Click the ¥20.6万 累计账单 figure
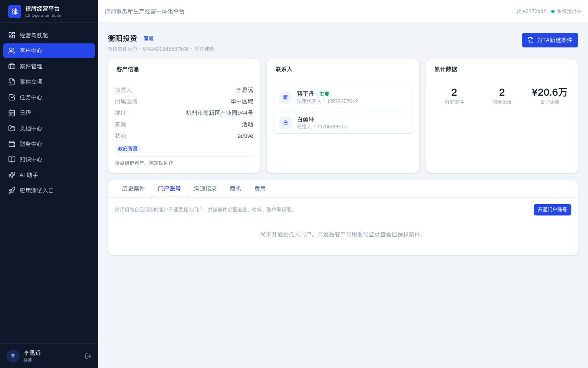The image size is (588, 368). click(x=550, y=92)
